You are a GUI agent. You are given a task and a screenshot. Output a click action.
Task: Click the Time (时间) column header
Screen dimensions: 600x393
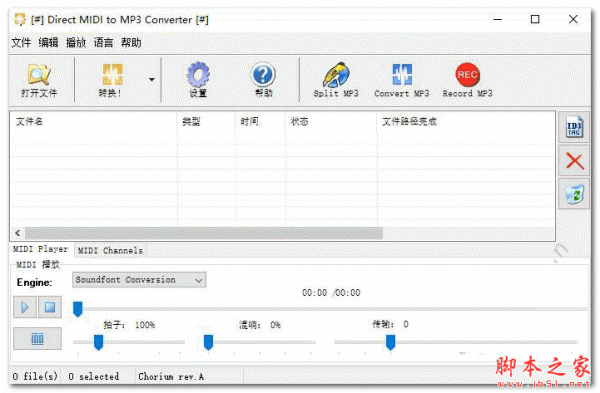click(x=260, y=122)
